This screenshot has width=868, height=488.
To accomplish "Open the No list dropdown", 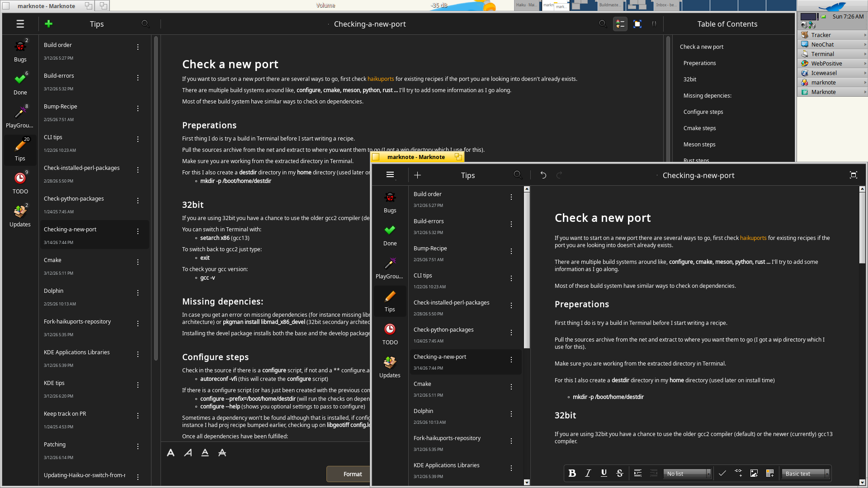I will [x=687, y=474].
